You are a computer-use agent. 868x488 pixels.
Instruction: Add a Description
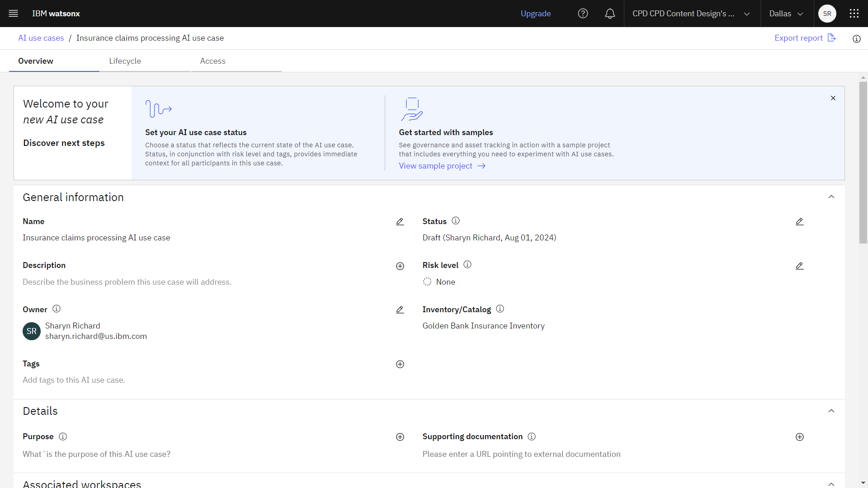[x=400, y=266]
